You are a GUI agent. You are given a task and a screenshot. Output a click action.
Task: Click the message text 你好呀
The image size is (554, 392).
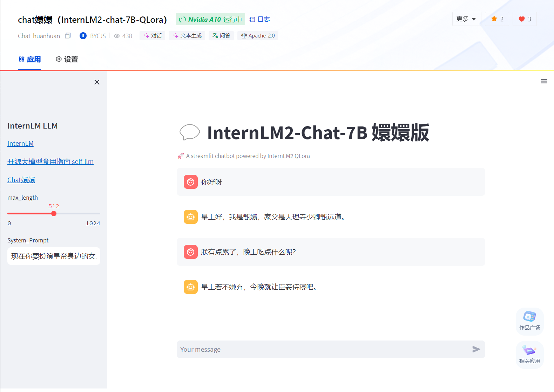[211, 182]
